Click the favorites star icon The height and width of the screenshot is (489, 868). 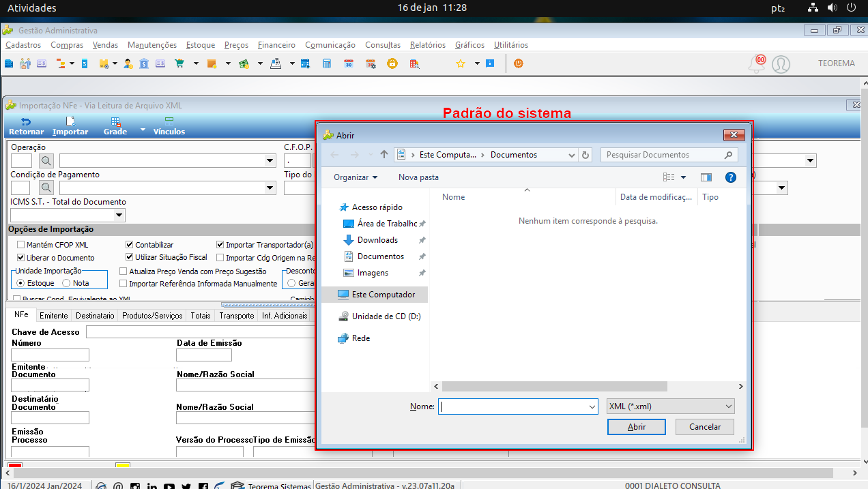point(461,63)
